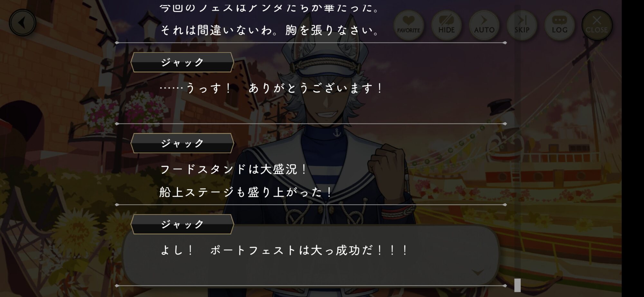The image size is (644, 297).
Task: Click the log scrollbar thumb
Action: (517, 285)
